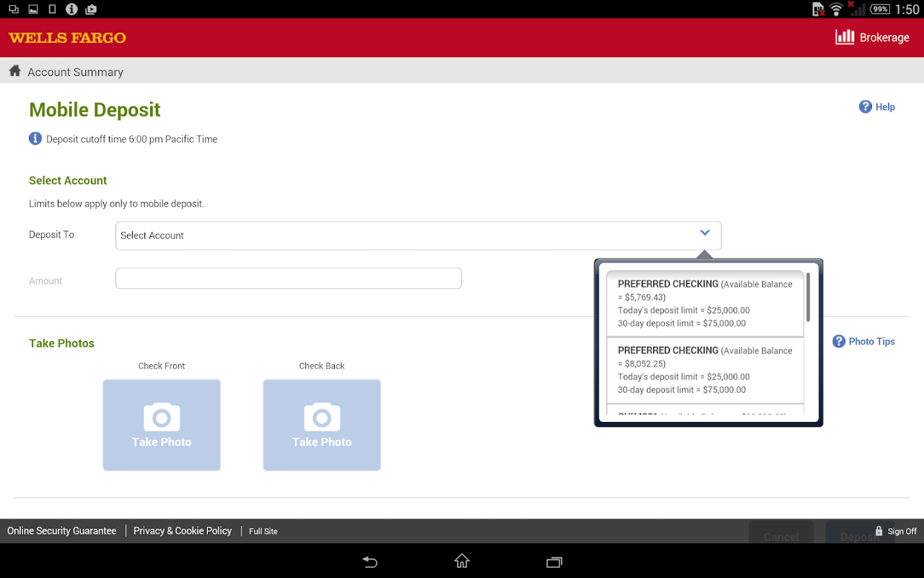Screen dimensions: 924x578
Task: Switch to Full Site
Action: pos(263,531)
